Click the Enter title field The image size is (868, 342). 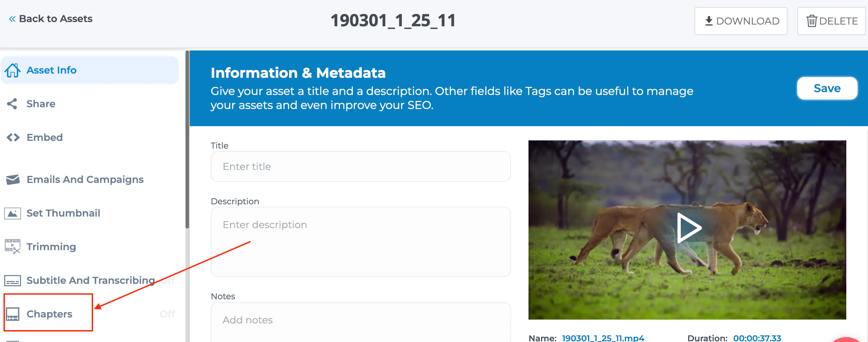(361, 166)
